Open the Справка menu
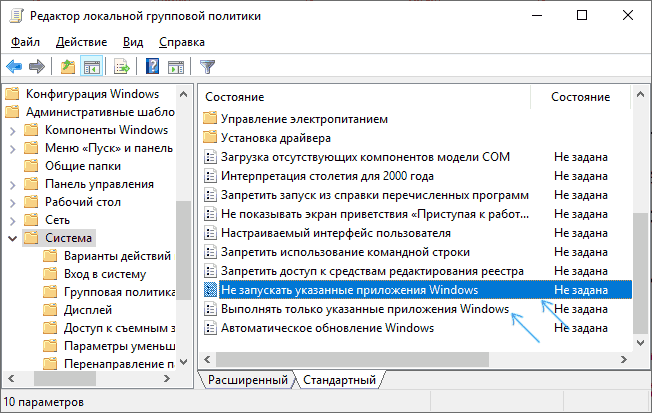This screenshot has width=652, height=413. (x=182, y=42)
